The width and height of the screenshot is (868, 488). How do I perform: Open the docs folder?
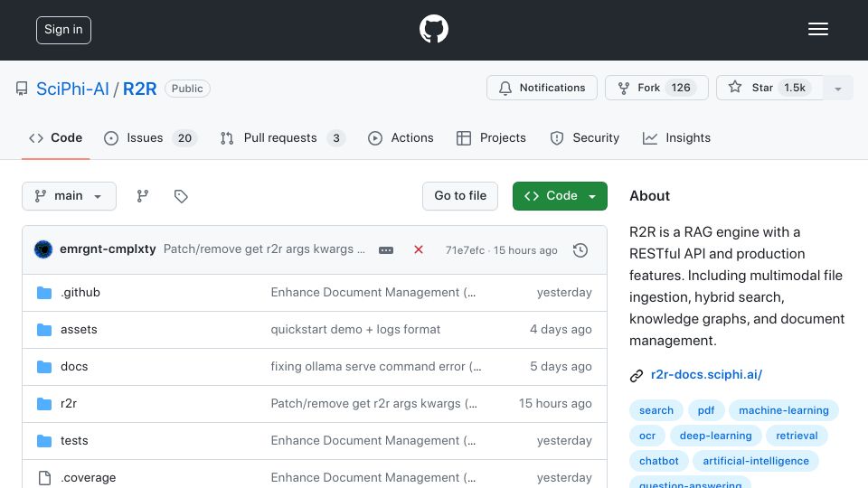point(74,366)
